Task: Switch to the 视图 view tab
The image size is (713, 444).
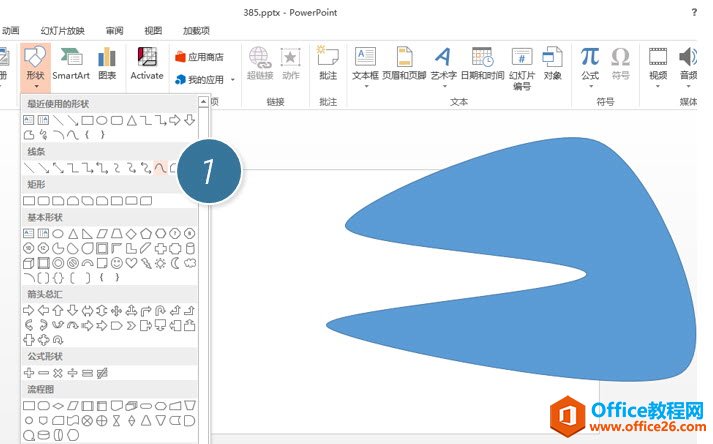Action: (153, 31)
